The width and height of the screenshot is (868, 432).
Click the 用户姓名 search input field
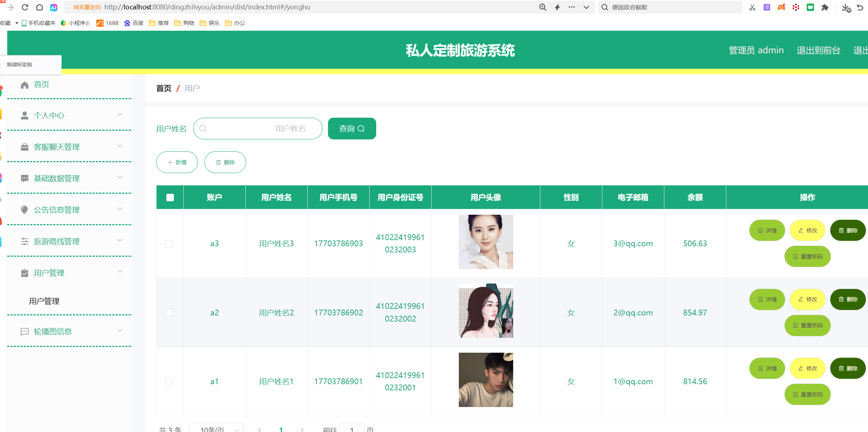(x=258, y=129)
